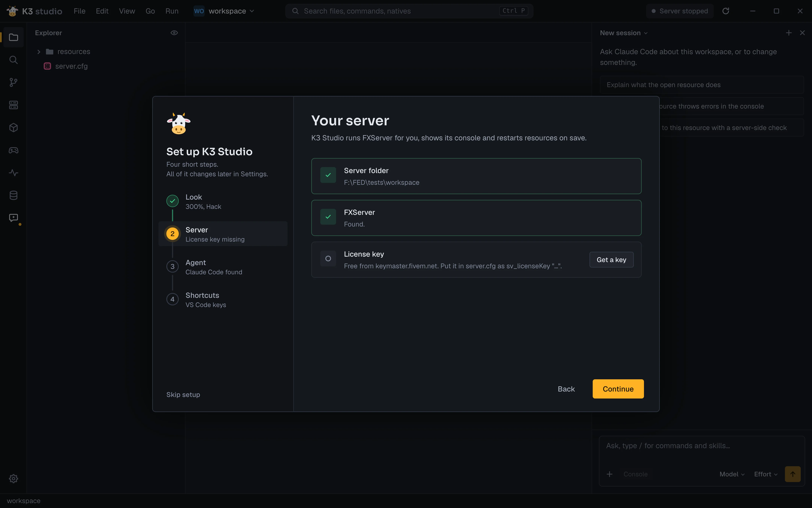The image size is (812, 508).
Task: Click the send arrow button in chat
Action: point(792,474)
